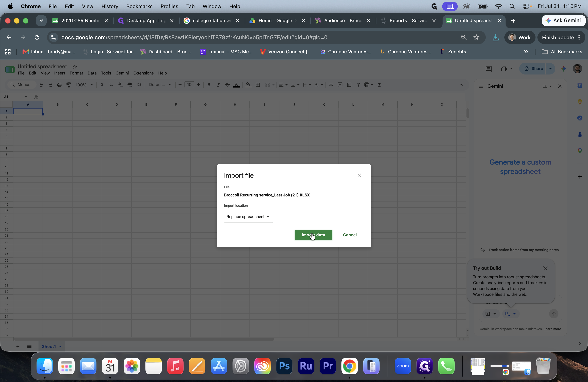588x382 pixels.
Task: Toggle bold formatting
Action: [209, 85]
